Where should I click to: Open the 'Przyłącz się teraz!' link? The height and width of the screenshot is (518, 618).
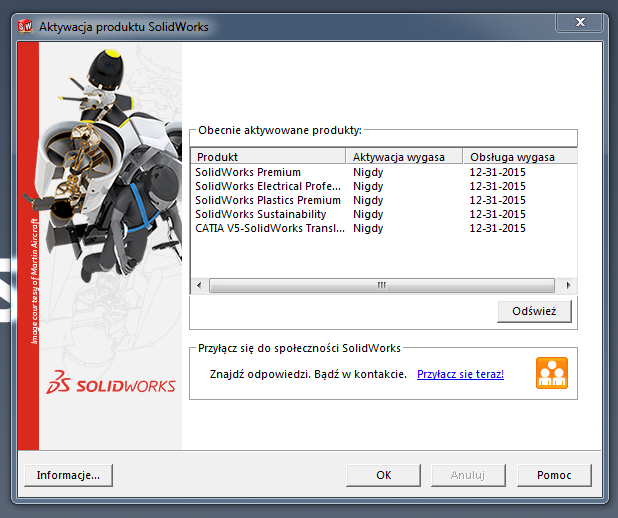pyautogui.click(x=460, y=374)
